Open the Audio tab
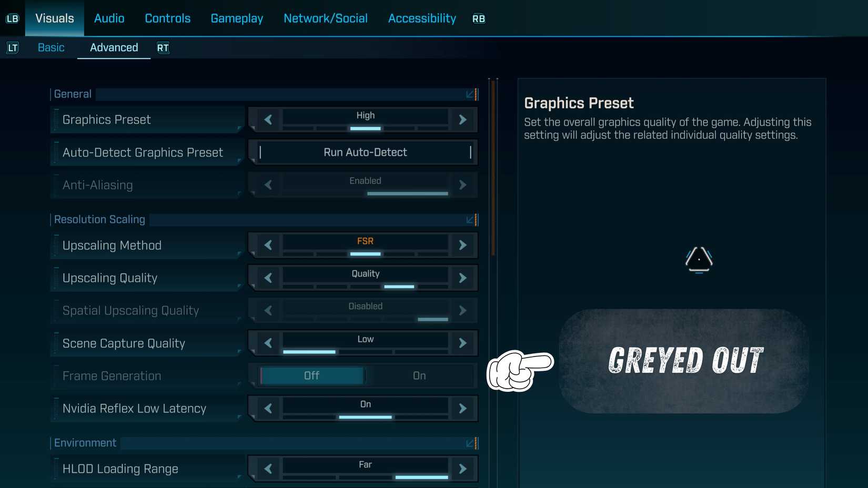 [x=109, y=18]
